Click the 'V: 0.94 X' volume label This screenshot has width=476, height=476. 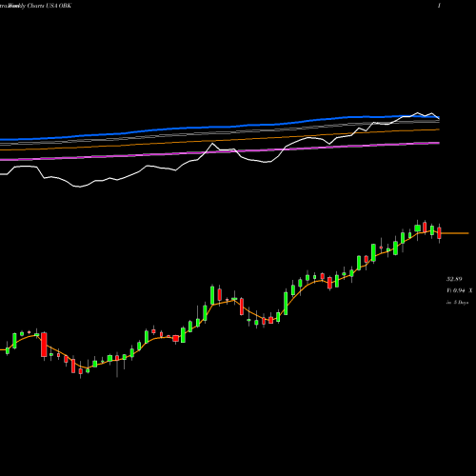pos(459,290)
